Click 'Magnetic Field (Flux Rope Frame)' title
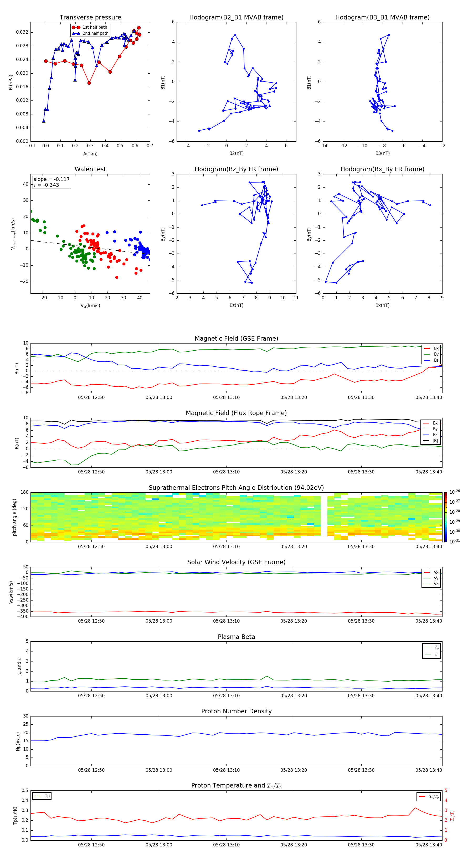 236,413
